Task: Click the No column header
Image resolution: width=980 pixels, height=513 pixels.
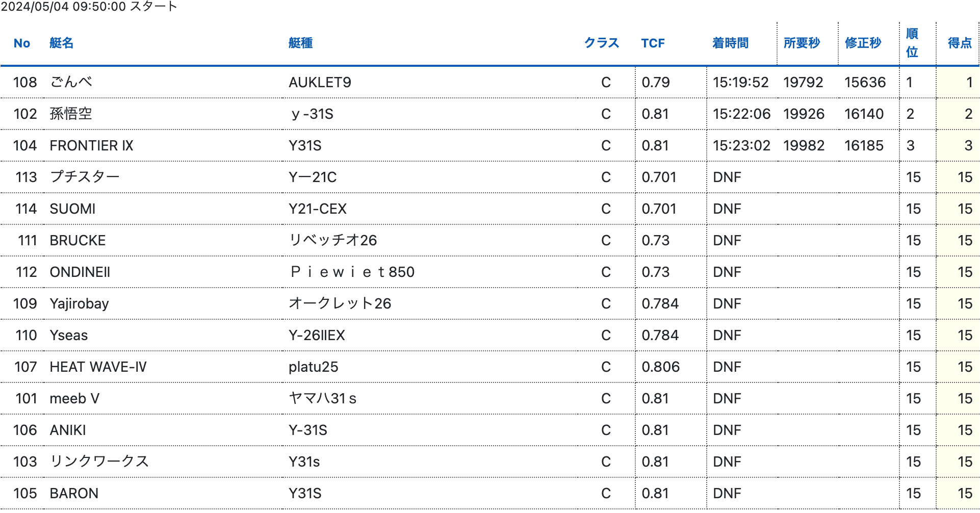Action: point(22,43)
